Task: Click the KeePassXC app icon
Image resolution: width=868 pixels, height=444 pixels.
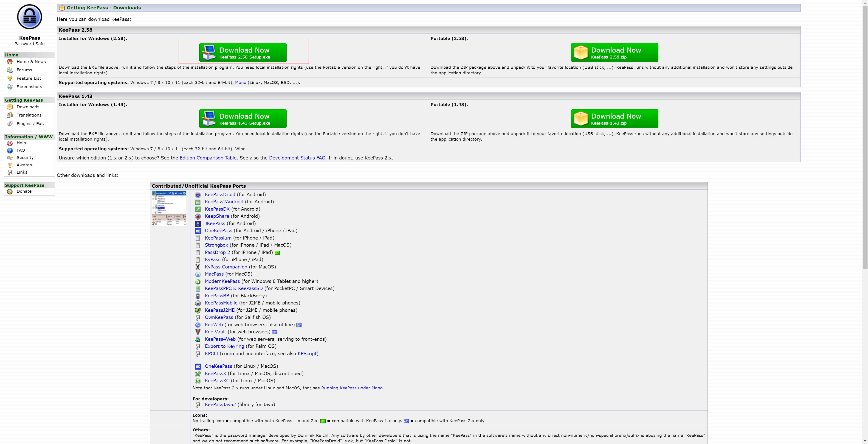Action: (198, 381)
